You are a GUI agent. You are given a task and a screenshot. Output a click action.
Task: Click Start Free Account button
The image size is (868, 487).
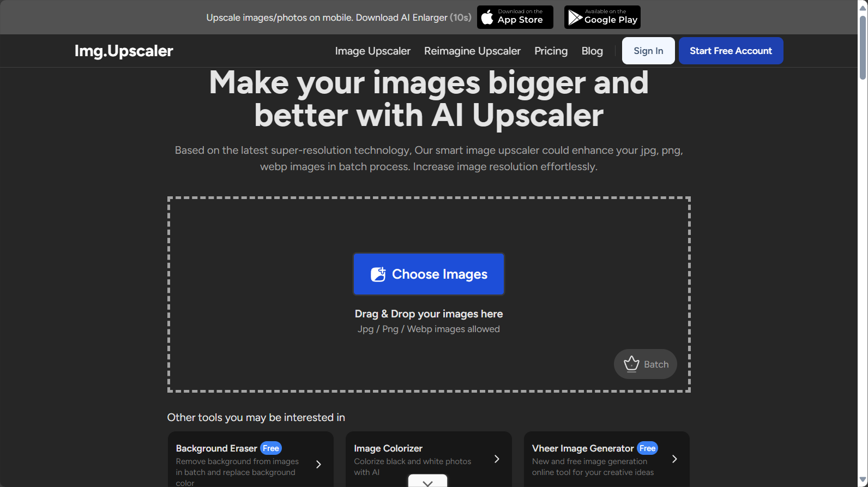point(731,51)
